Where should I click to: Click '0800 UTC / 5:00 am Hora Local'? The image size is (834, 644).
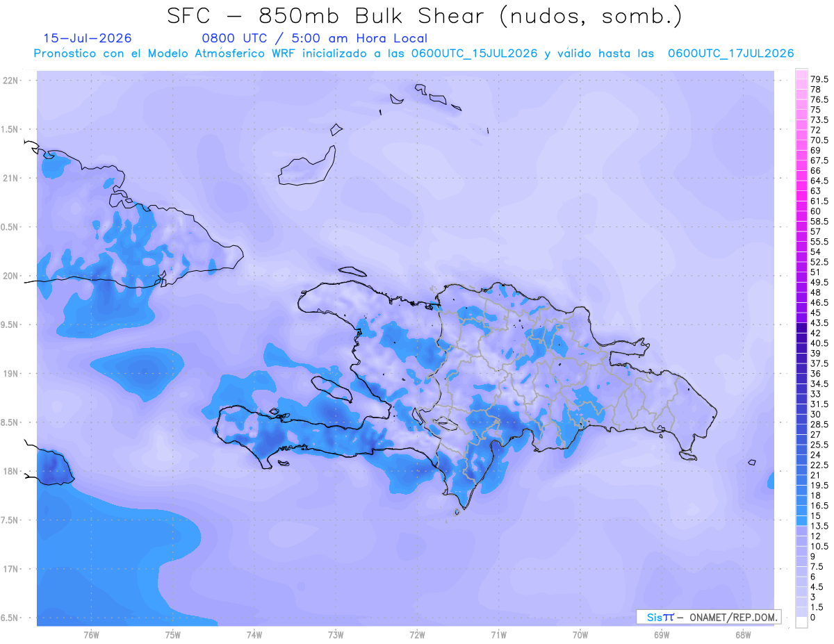tap(314, 38)
